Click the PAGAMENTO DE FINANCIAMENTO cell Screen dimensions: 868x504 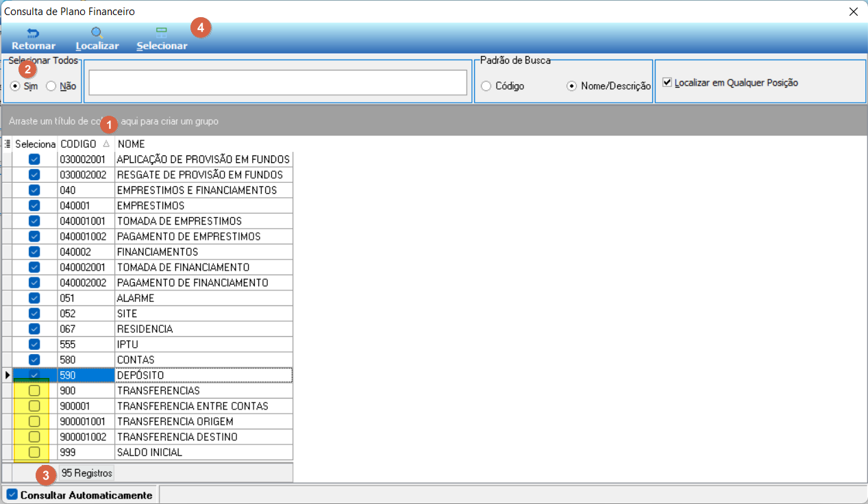pyautogui.click(x=203, y=283)
